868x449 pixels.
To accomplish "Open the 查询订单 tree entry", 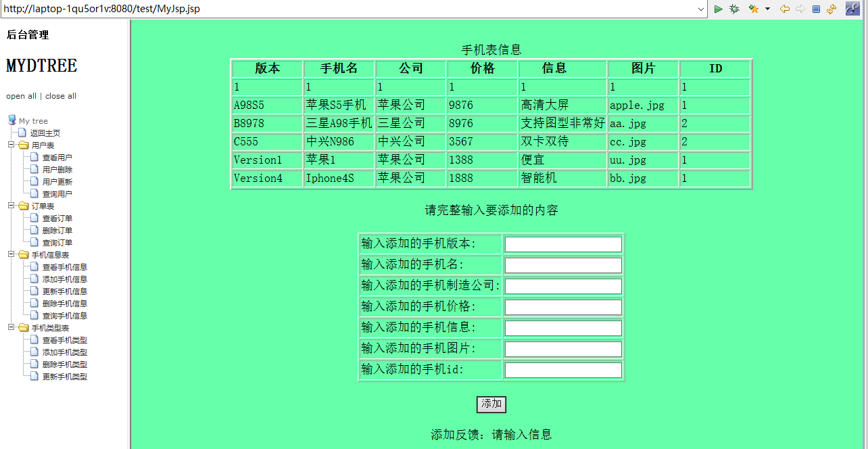I will pyautogui.click(x=57, y=243).
